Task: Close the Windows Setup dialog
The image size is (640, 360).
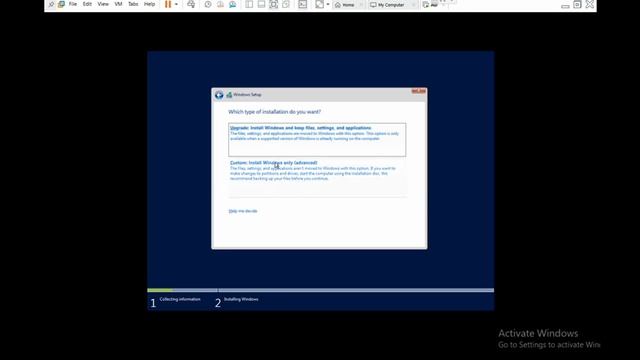Action: (418, 91)
